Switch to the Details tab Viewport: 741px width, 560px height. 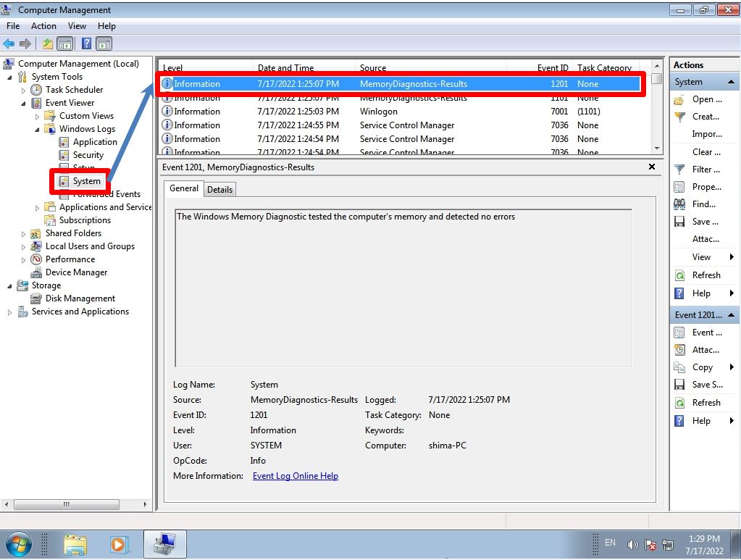(x=219, y=189)
